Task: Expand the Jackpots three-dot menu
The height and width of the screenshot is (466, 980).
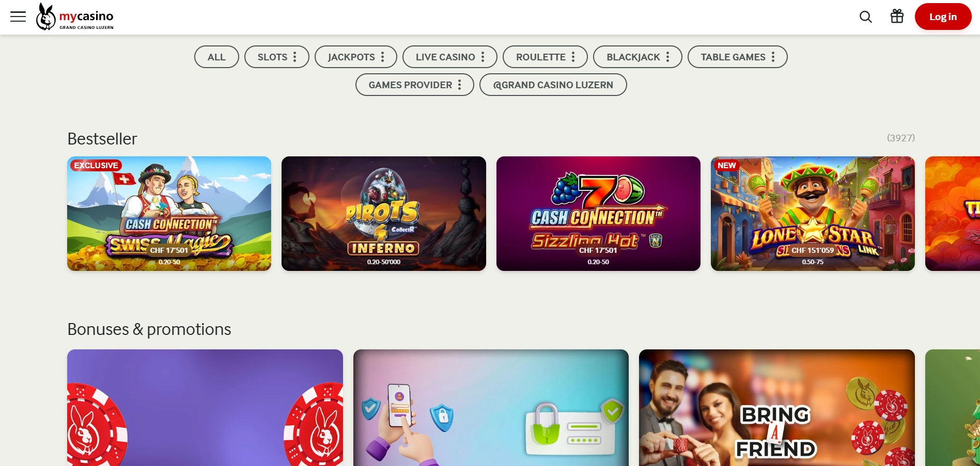Action: [x=383, y=57]
